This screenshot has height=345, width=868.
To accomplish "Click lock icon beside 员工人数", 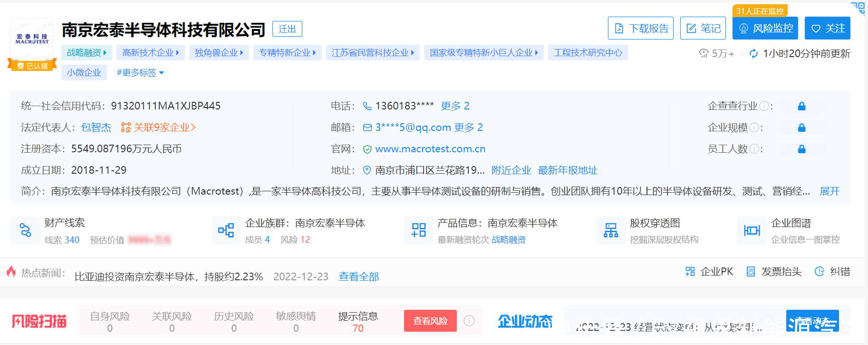I will point(801,149).
